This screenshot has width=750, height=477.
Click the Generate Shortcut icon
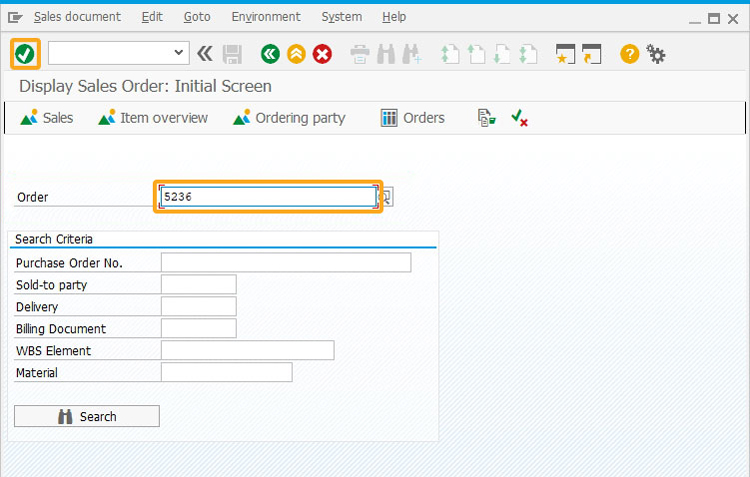592,54
